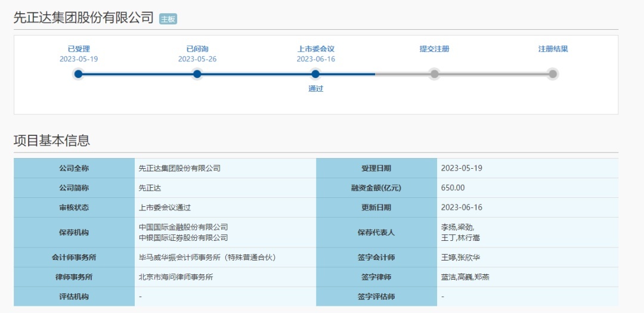Click the 通过 result under 上市委会议

[315, 89]
